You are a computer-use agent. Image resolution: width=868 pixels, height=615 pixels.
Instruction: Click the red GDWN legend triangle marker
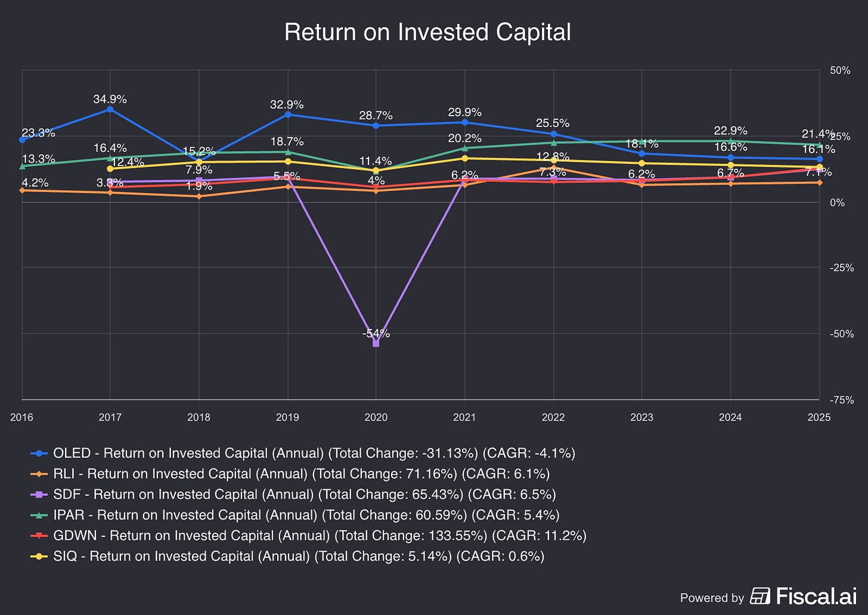coord(39,536)
